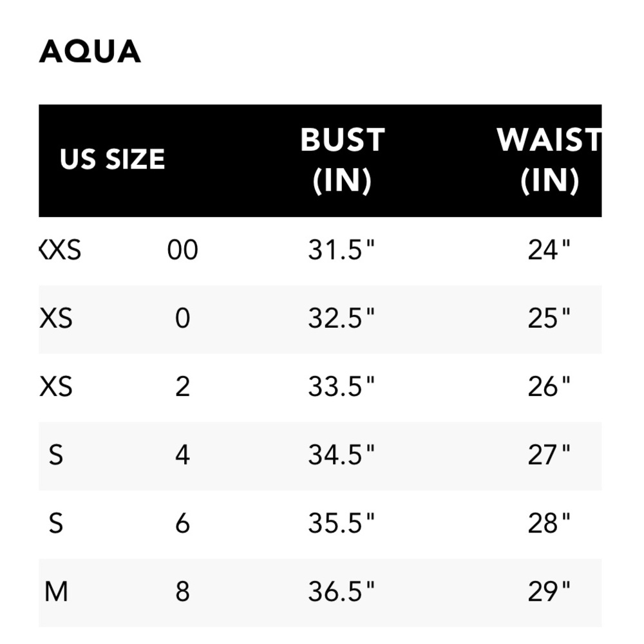Click the 34.5" bust measurement
644x644 pixels.
click(x=342, y=455)
